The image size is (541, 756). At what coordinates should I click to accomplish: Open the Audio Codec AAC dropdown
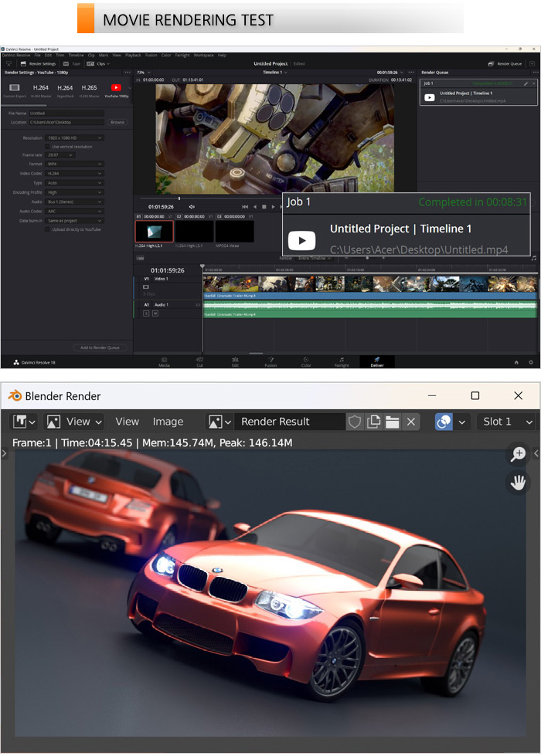(x=74, y=211)
